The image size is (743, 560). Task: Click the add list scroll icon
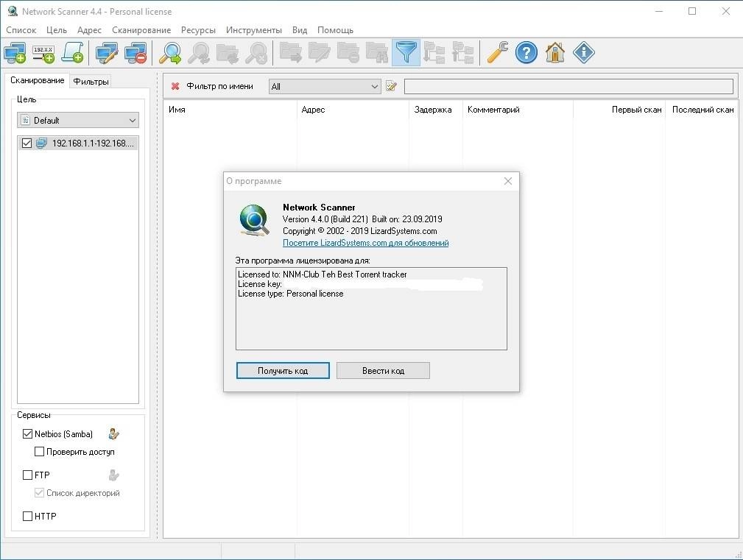[x=72, y=52]
